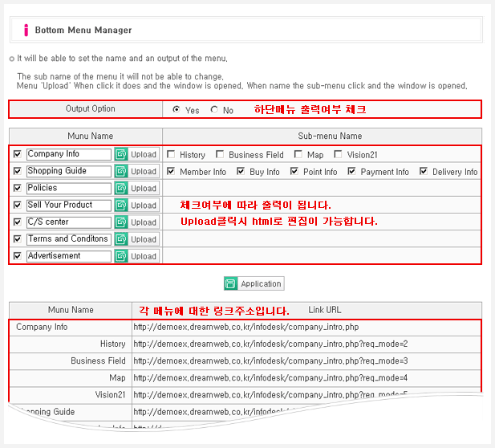Viewport: 495px width, 448px height.
Task: Select the No output option
Action: (214, 110)
